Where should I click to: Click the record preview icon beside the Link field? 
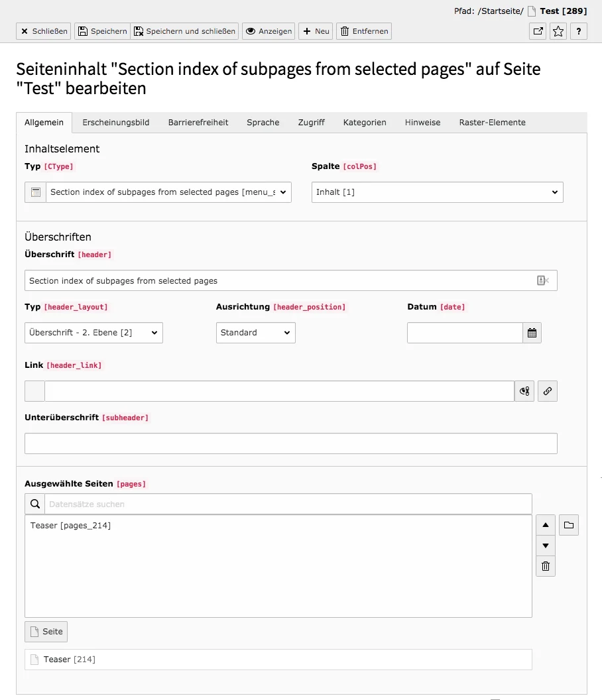point(524,391)
